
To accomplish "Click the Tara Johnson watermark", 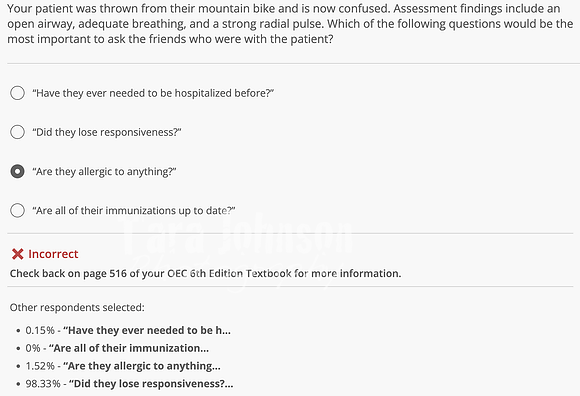I will [x=237, y=235].
